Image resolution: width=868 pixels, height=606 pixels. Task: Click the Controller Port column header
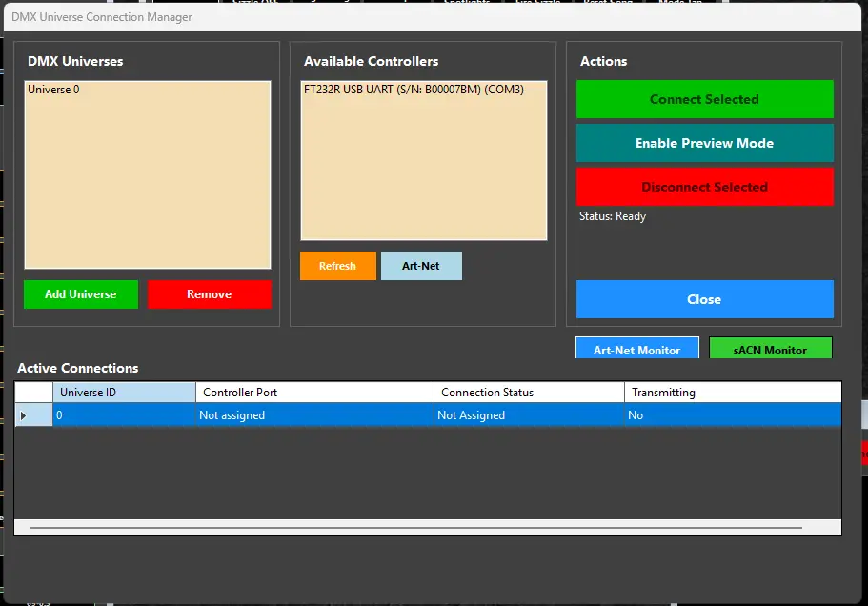[x=314, y=393]
